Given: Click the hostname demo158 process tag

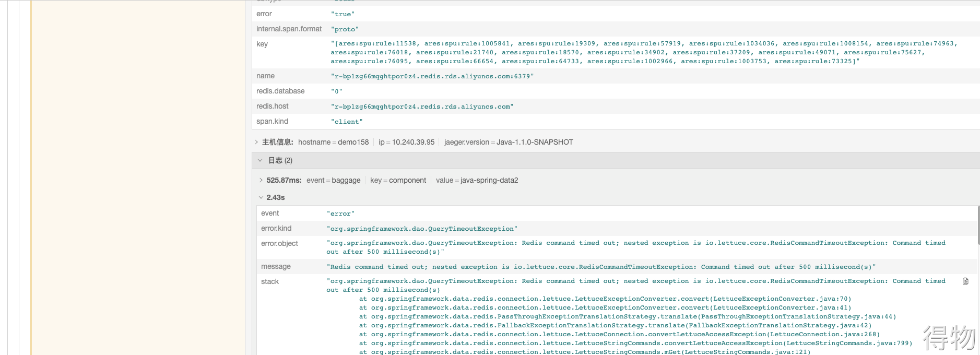Looking at the screenshot, I should 333,142.
